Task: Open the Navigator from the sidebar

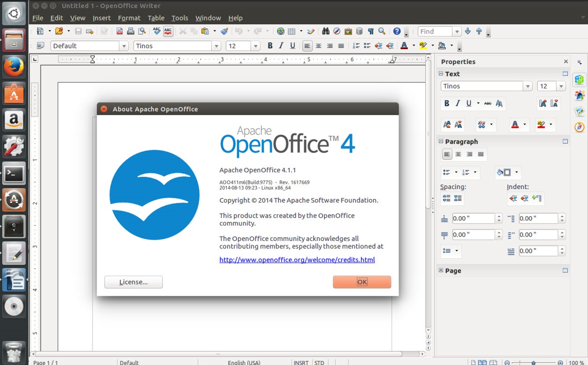Action: click(579, 127)
